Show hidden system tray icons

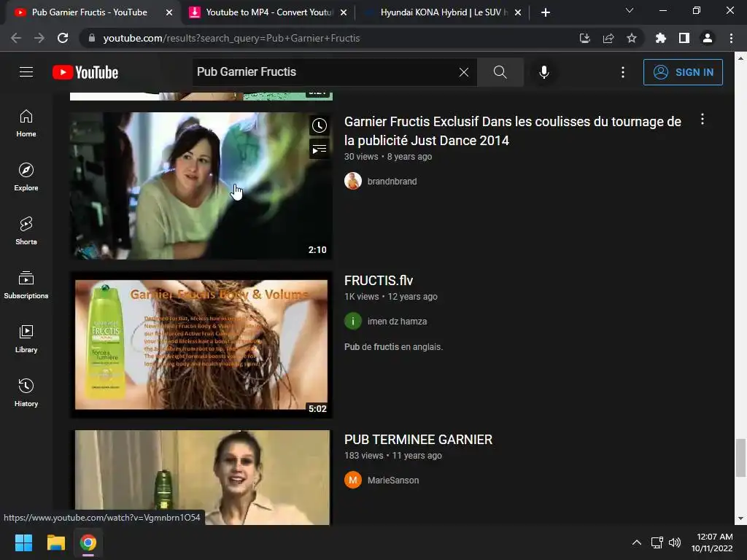tap(636, 542)
